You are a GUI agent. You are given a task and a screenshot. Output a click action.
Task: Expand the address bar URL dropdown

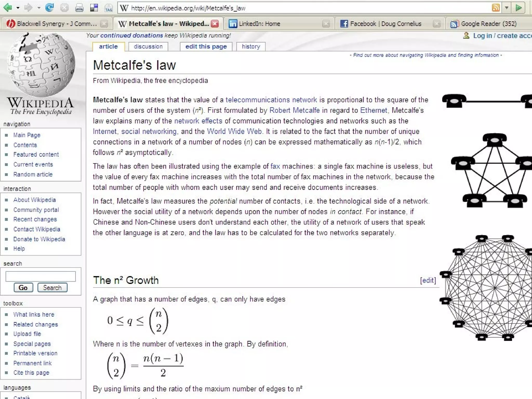pos(507,8)
